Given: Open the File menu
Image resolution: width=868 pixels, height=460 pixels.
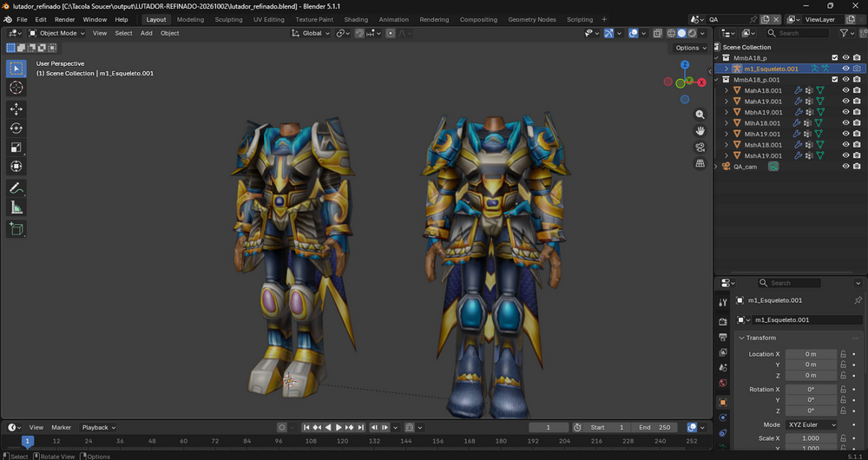Looking at the screenshot, I should [x=23, y=19].
